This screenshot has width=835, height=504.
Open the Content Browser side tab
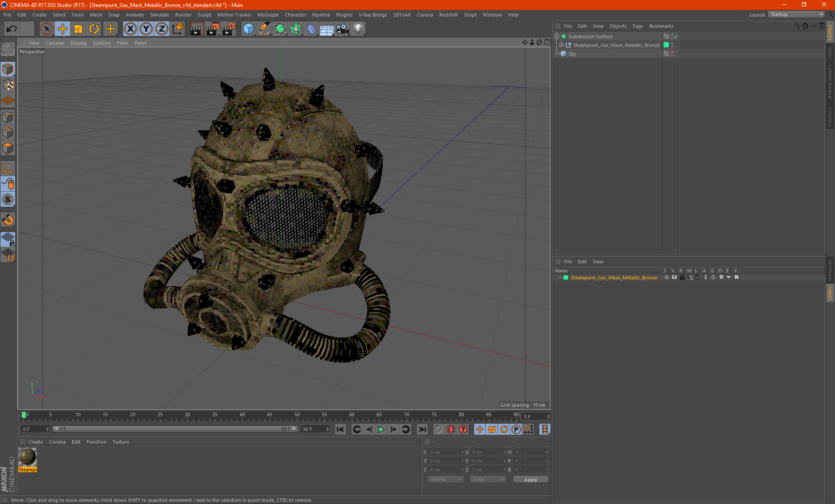coord(830,82)
